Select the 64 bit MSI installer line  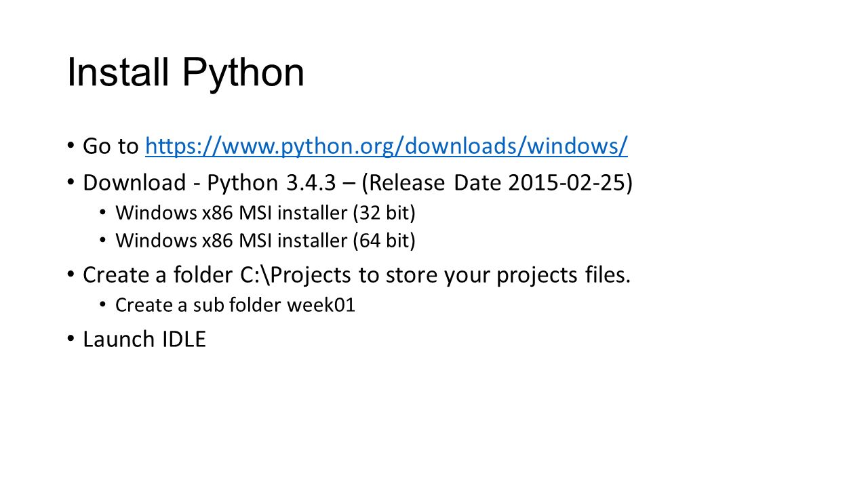click(x=265, y=240)
